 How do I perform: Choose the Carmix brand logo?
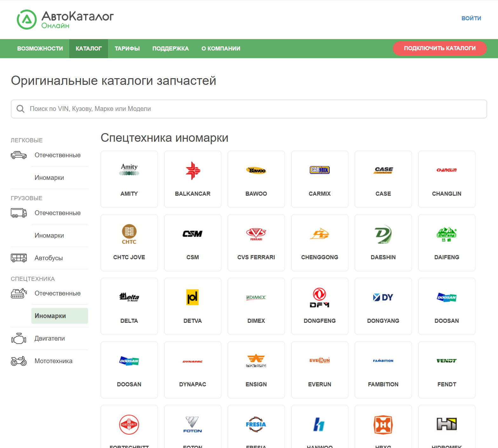[320, 170]
